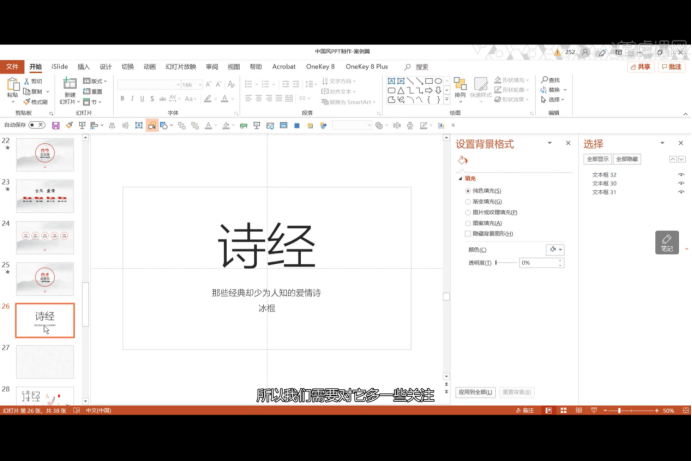Select slide 24 thumbnail
Screen dimensions: 692x461
tap(45, 238)
